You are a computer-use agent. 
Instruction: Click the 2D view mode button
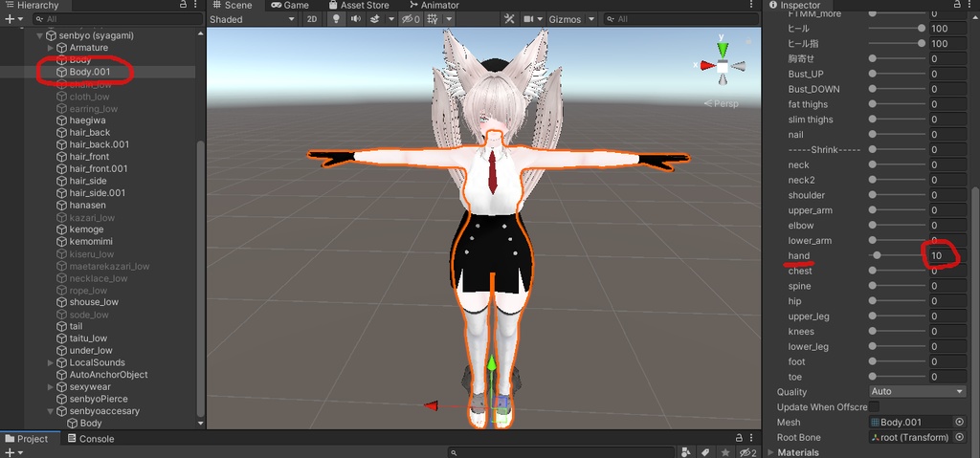coord(312,19)
